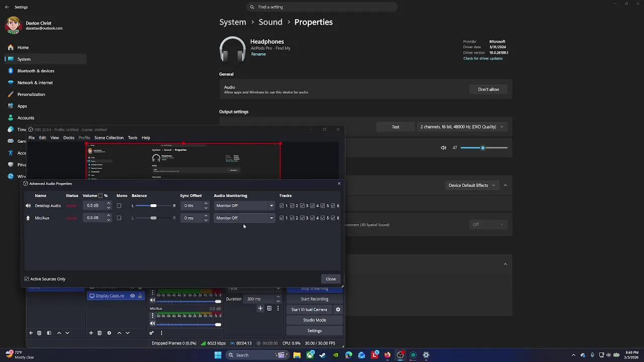
Task: Uncheck track 5 for Mic/Aux
Action: (323, 218)
